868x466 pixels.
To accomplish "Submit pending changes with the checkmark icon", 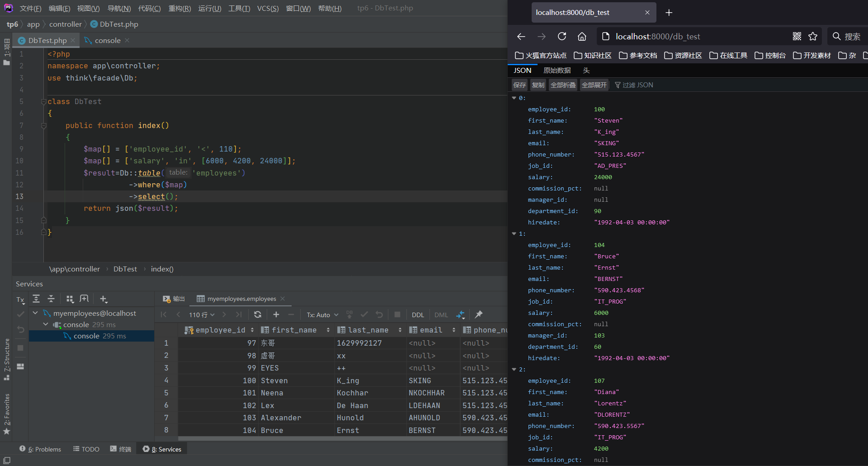I will (364, 314).
